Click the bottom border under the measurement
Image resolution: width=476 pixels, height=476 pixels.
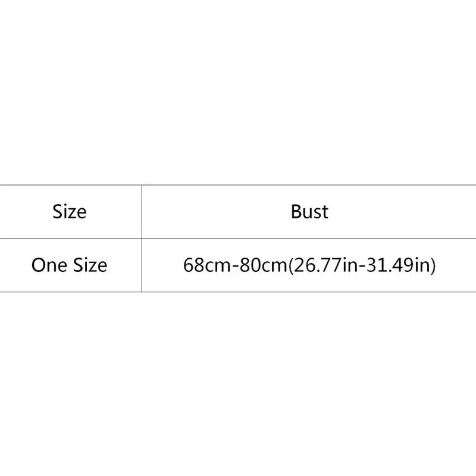click(309, 292)
